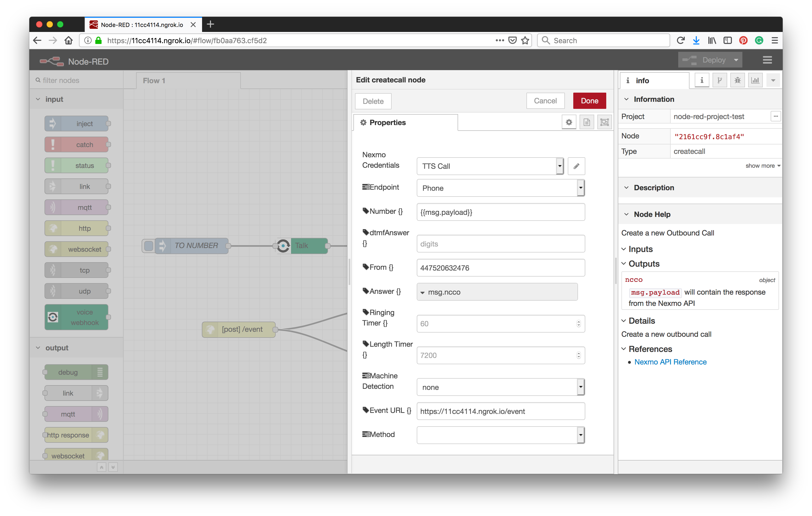Click the dtmfAnswer digits field
Viewport: 812px width, 516px height.
[501, 244]
